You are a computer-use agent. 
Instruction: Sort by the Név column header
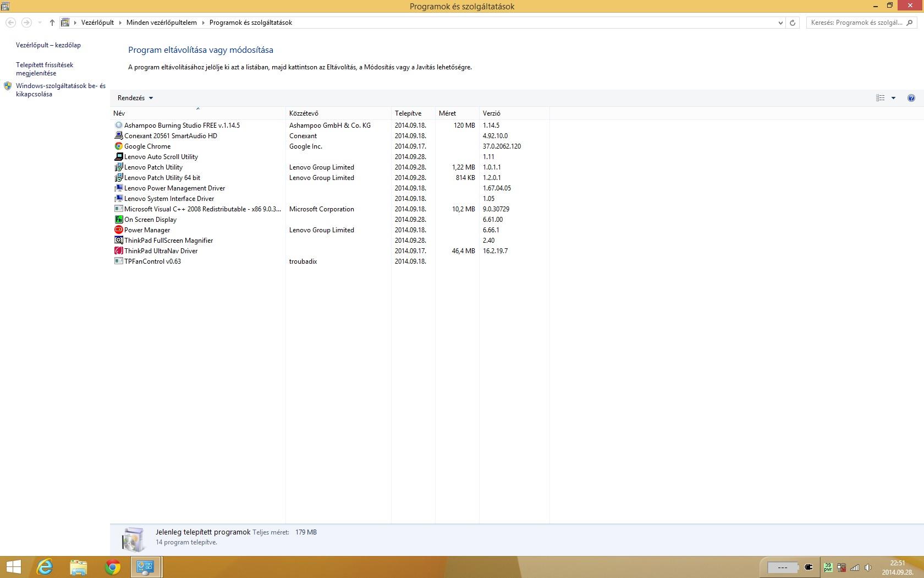pyautogui.click(x=198, y=113)
